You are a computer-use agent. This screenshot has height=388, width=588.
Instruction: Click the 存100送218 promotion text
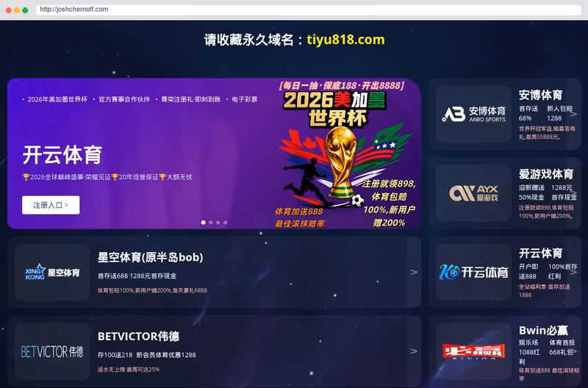click(x=115, y=355)
